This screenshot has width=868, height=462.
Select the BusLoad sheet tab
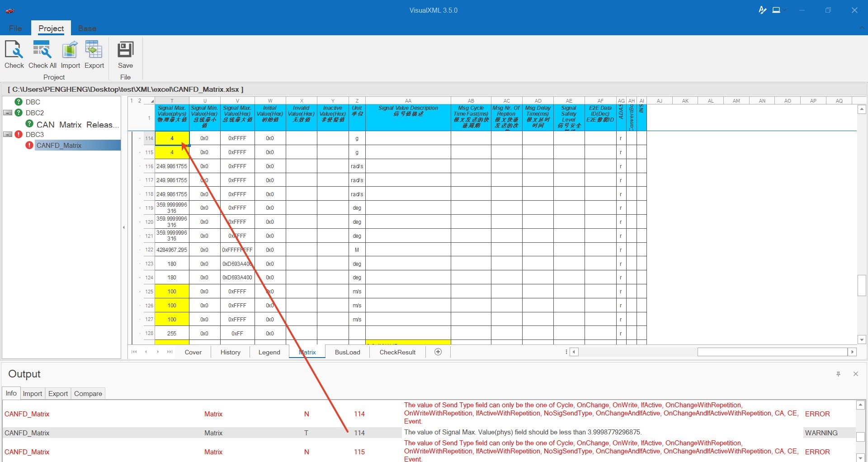(x=347, y=352)
